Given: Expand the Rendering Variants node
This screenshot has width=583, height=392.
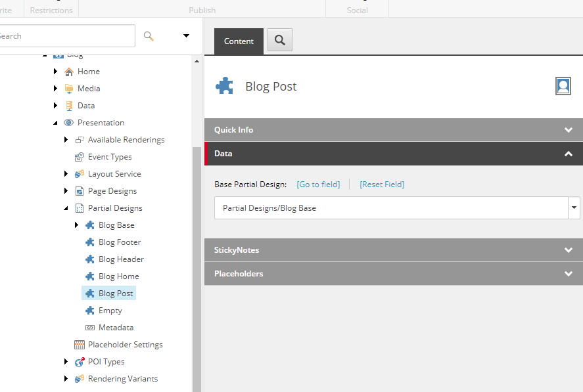Looking at the screenshot, I should pos(66,379).
